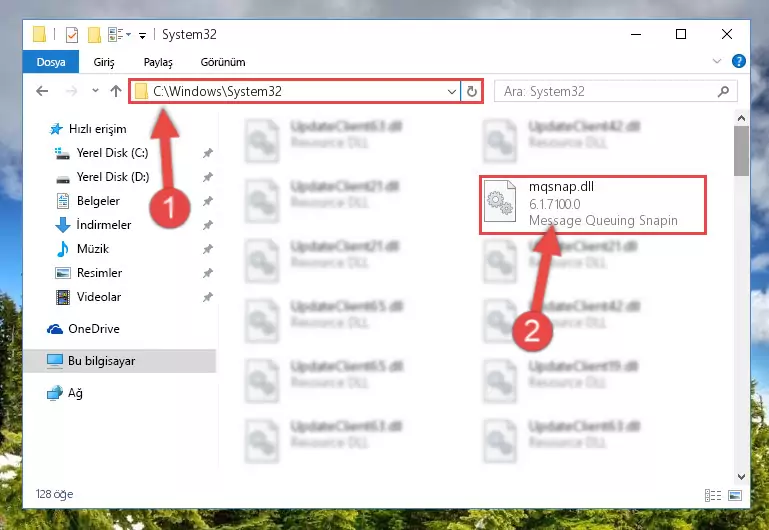Click the İndirmeler blue arrow icon
This screenshot has width=769, height=530.
[x=63, y=225]
